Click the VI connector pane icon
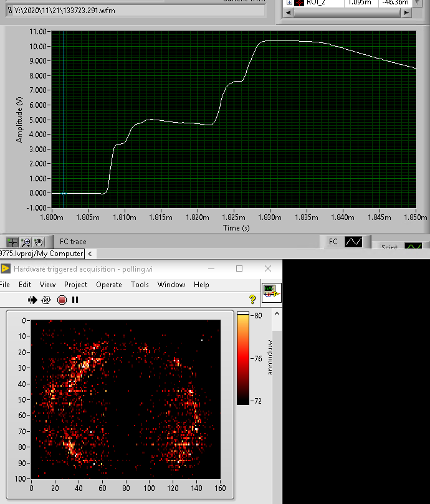The image size is (430, 504). click(x=270, y=292)
